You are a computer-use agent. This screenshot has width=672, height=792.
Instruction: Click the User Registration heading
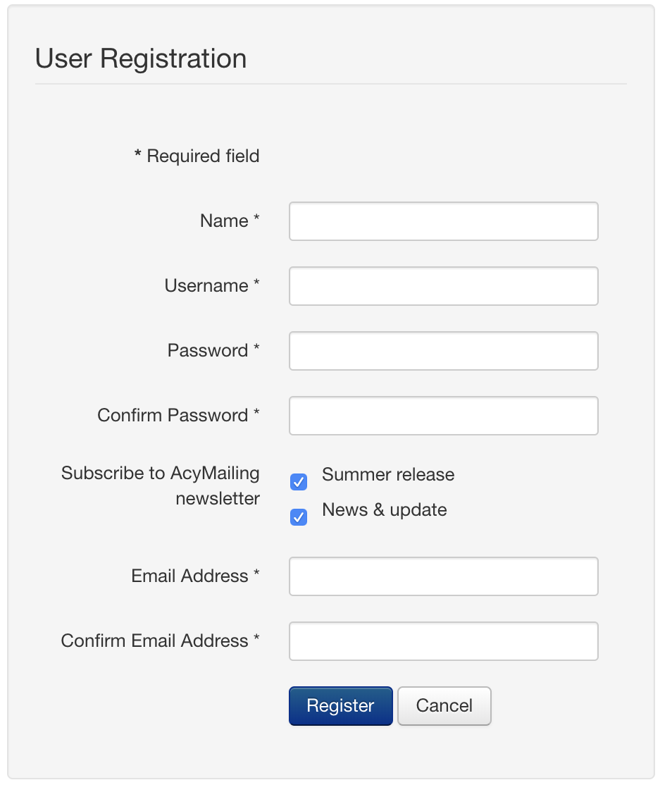(x=141, y=58)
